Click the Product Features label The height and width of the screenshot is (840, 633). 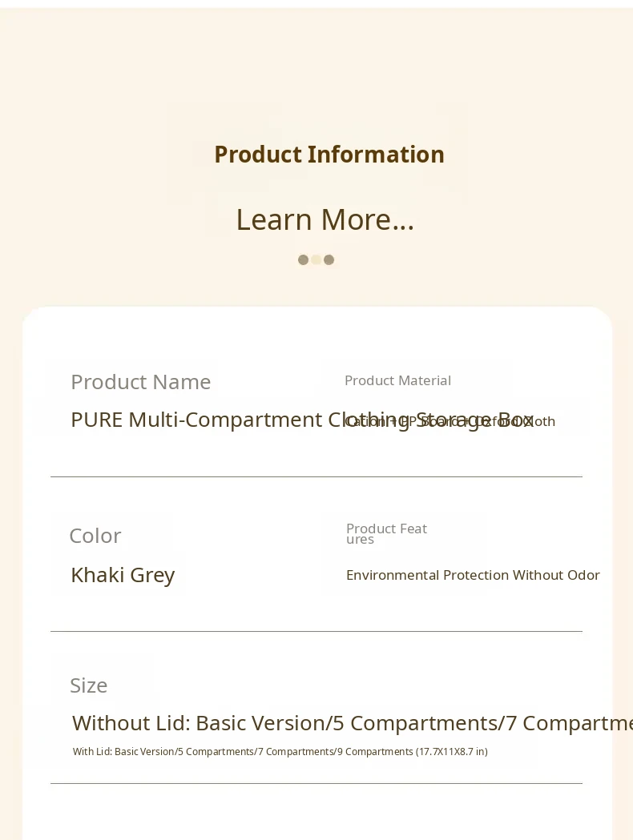[x=386, y=533]
